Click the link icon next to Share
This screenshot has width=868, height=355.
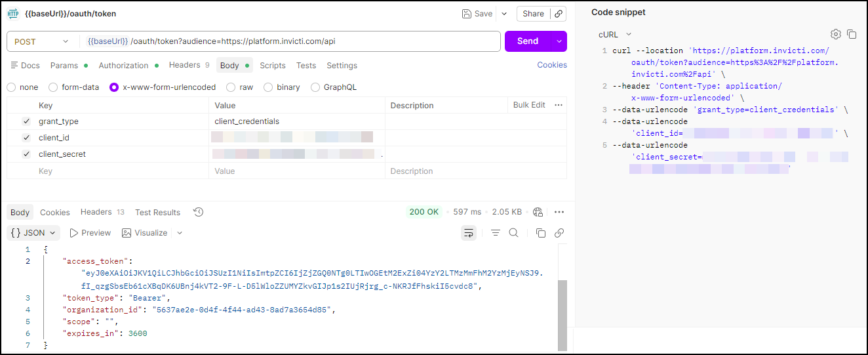(559, 14)
